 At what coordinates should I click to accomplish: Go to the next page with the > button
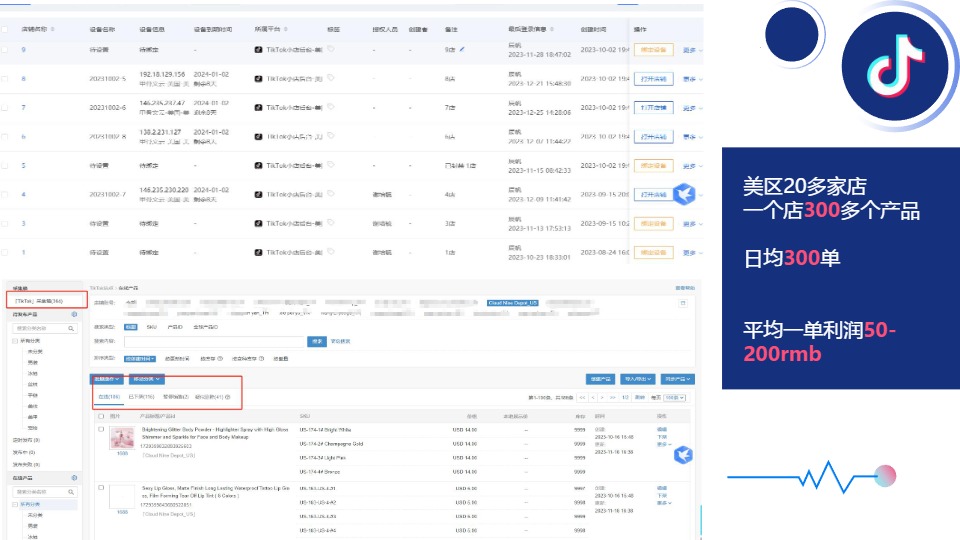tap(602, 397)
